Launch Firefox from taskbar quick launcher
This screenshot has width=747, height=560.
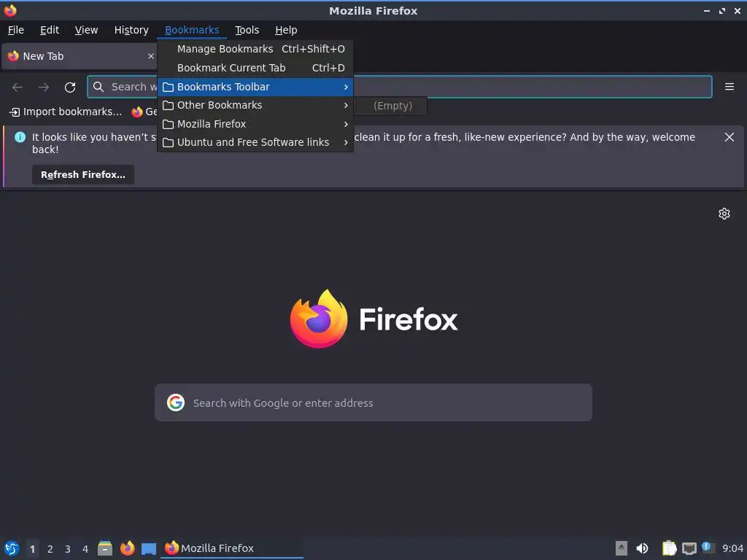click(127, 548)
